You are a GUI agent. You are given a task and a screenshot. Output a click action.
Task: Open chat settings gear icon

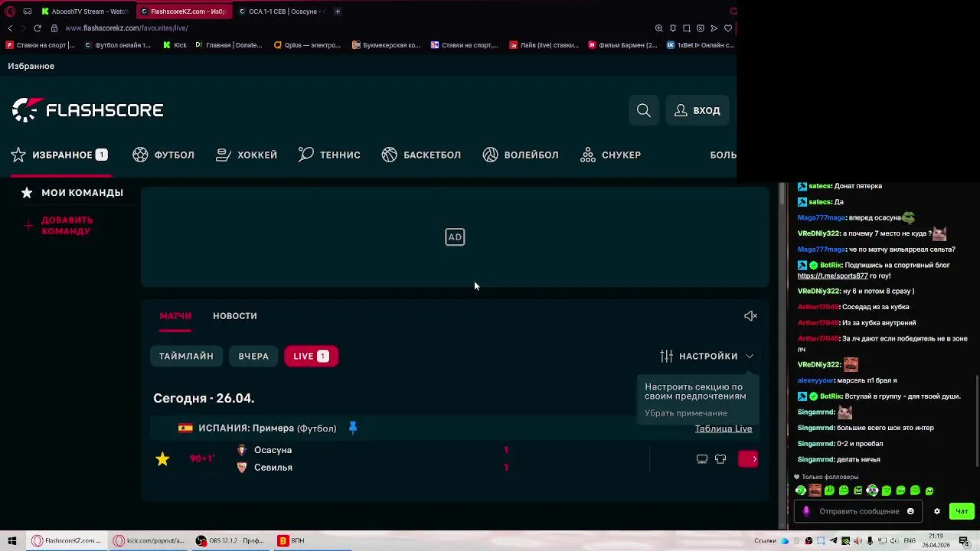coord(936,511)
